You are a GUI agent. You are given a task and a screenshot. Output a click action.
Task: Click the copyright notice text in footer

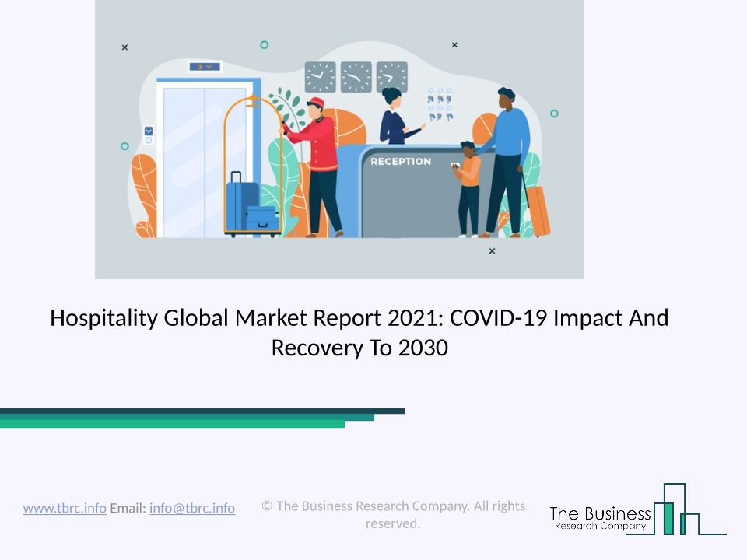(x=393, y=514)
